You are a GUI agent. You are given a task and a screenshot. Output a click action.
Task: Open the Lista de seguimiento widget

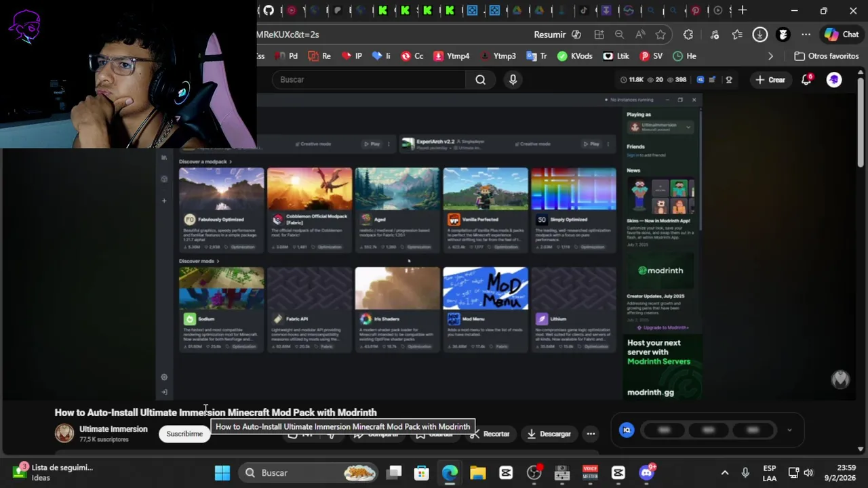(x=53, y=472)
